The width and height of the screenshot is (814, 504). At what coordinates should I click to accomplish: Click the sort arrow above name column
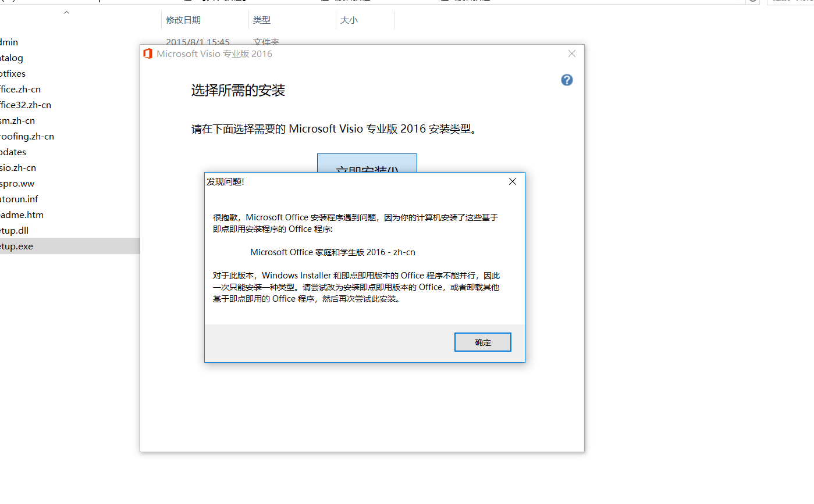[66, 12]
